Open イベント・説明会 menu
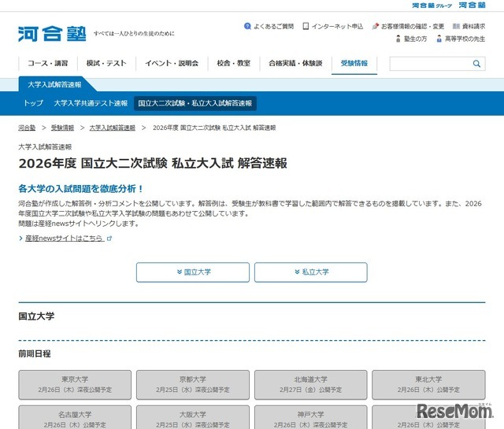Screen dimensions: 504x429 point(172,63)
